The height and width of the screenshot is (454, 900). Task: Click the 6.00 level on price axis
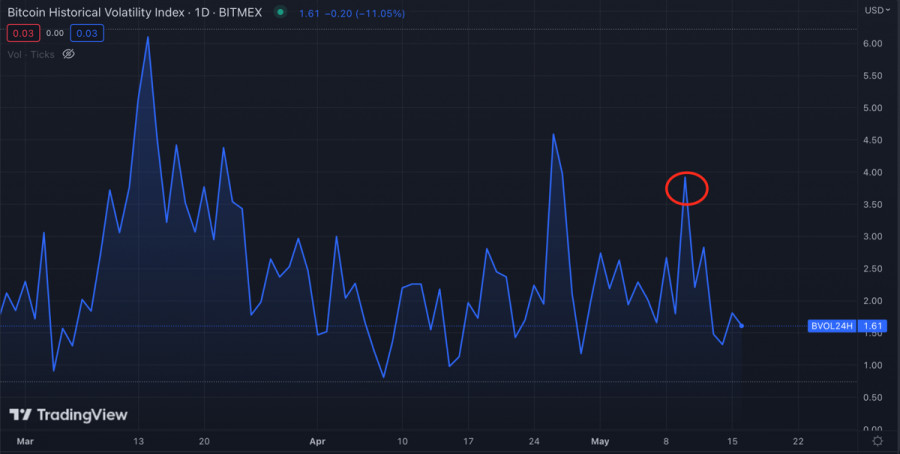tap(872, 44)
